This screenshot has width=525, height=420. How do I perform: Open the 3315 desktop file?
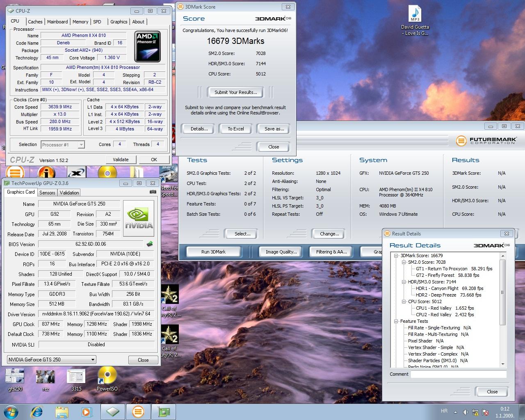(76, 380)
